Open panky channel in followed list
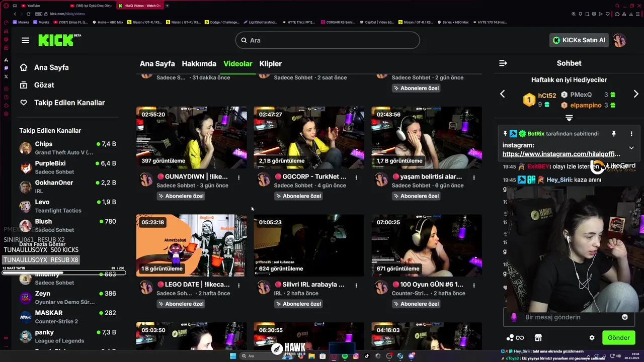This screenshot has height=362, width=644. click(x=68, y=336)
